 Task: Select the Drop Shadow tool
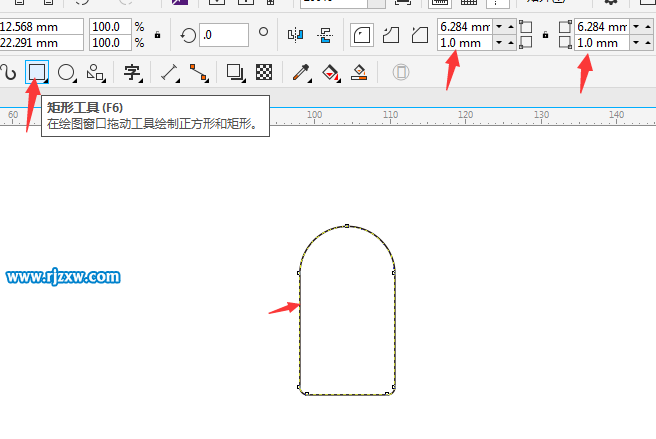(x=236, y=72)
